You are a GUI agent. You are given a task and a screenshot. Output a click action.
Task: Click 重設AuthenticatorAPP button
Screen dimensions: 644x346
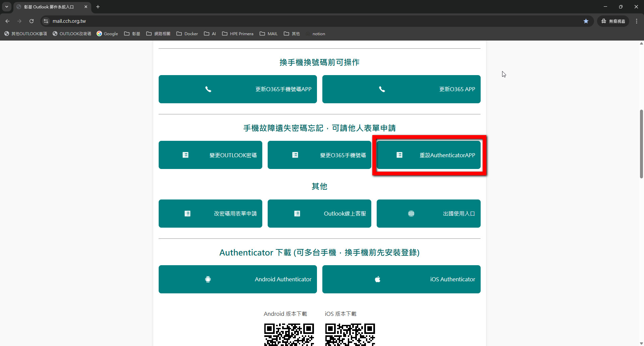pos(428,155)
